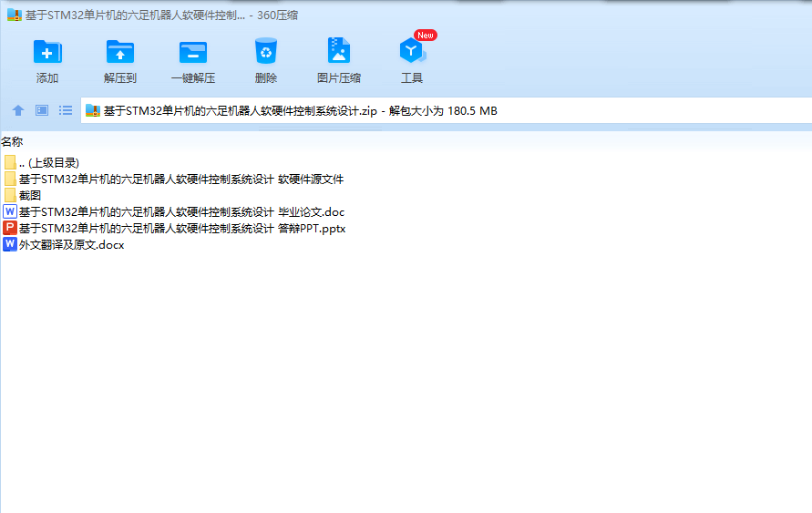Switch to the list view icon

[x=66, y=110]
